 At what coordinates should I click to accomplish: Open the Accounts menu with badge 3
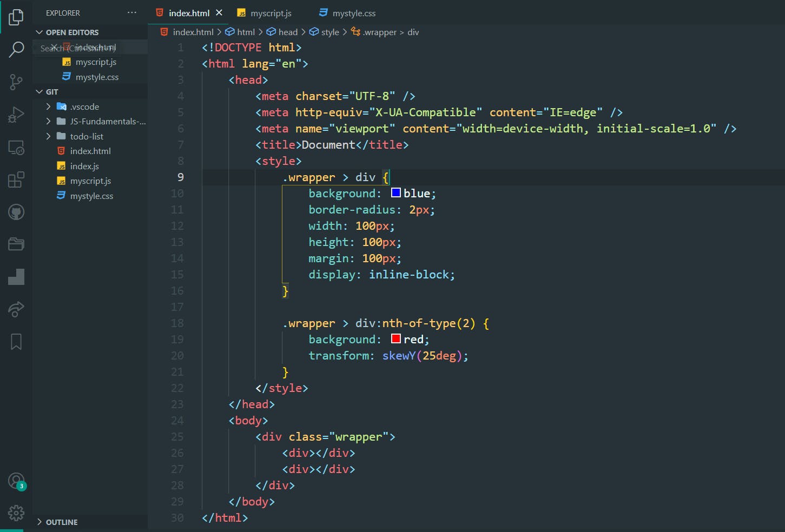click(x=16, y=481)
